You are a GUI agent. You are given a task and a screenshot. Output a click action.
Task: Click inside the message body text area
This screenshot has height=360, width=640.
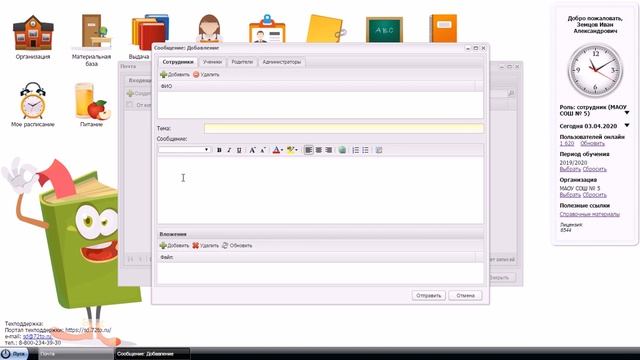tap(320, 190)
